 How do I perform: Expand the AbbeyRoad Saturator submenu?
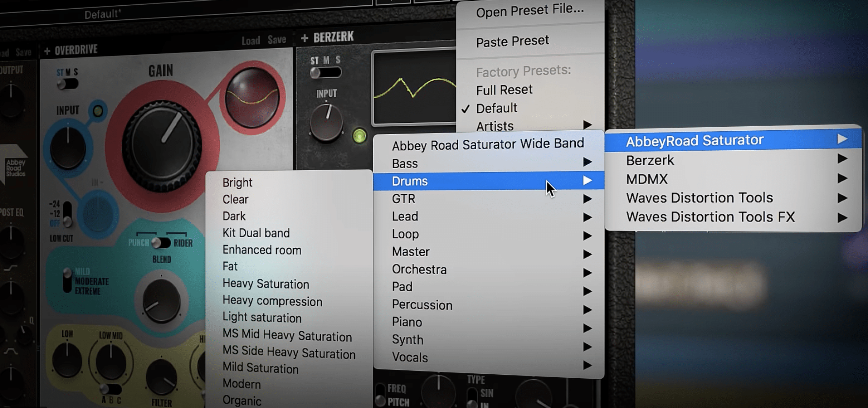[x=733, y=140]
